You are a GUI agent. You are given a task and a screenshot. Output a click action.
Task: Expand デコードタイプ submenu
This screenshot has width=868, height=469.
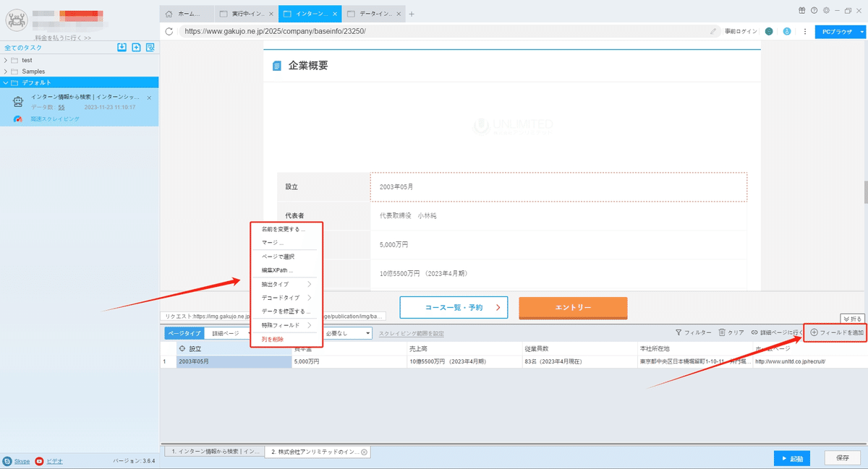[286, 298]
